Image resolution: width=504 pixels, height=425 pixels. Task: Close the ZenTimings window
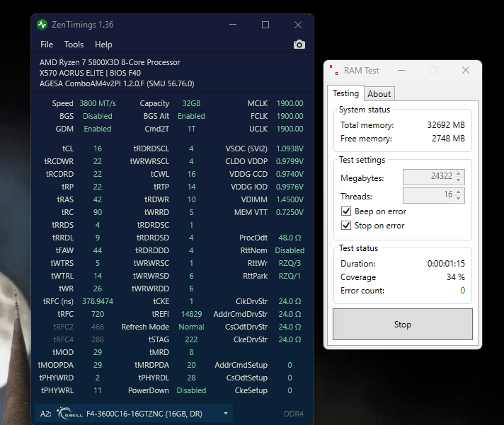(x=298, y=25)
